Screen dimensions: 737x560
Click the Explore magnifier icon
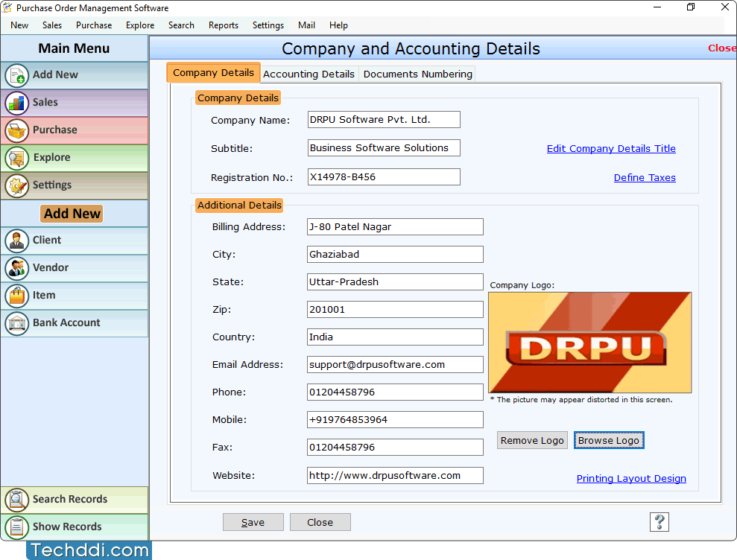17,158
